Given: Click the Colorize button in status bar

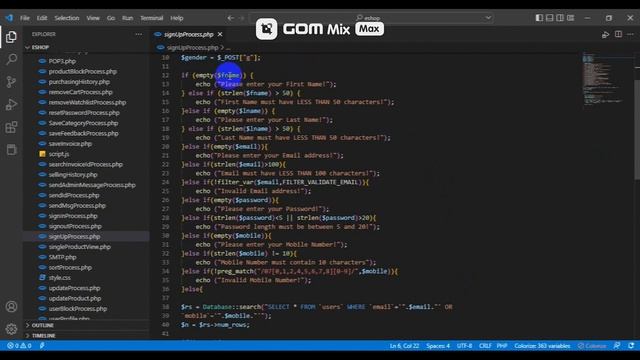Looking at the screenshot, I should click(x=592, y=346).
